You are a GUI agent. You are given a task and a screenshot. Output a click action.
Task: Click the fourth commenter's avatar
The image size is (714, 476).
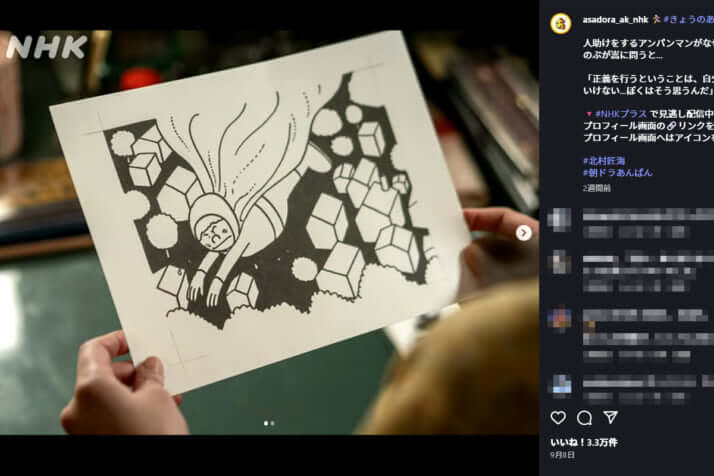(x=561, y=384)
